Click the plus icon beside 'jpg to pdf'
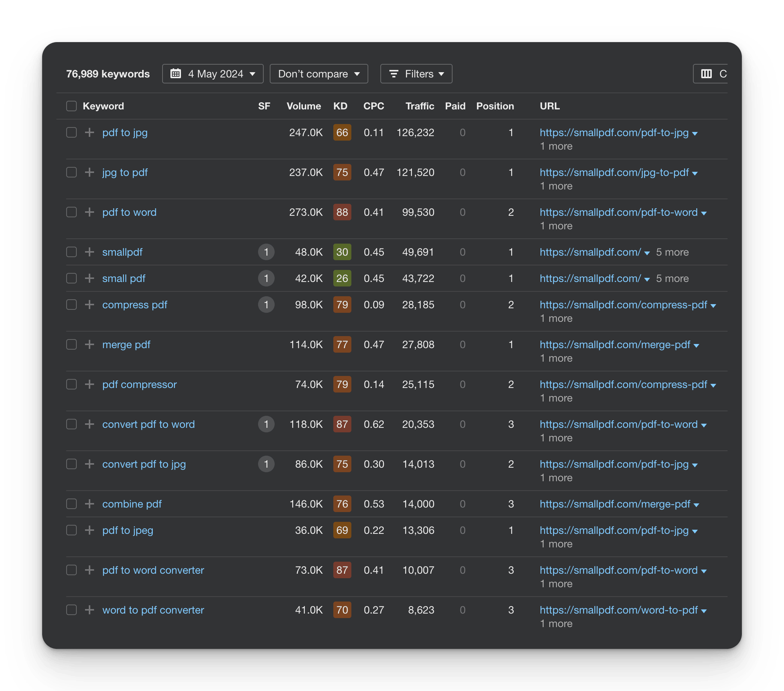Image resolution: width=784 pixels, height=691 pixels. coord(90,173)
